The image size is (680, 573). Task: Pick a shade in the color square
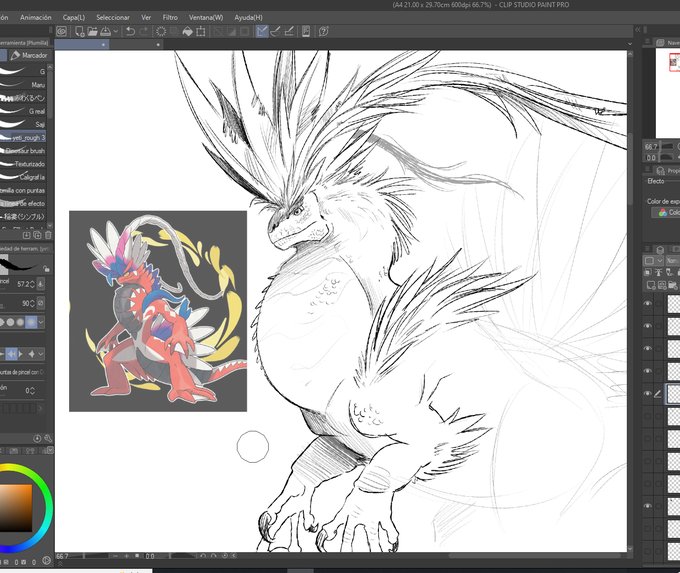(x=16, y=508)
